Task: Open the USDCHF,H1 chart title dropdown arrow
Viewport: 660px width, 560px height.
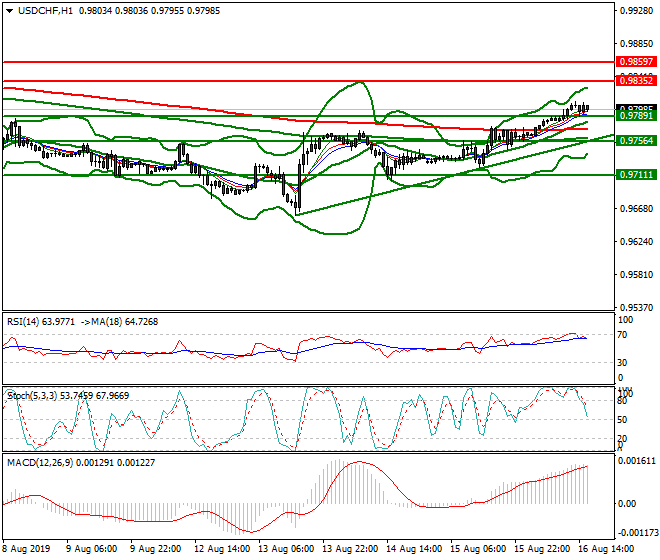Action: point(10,11)
